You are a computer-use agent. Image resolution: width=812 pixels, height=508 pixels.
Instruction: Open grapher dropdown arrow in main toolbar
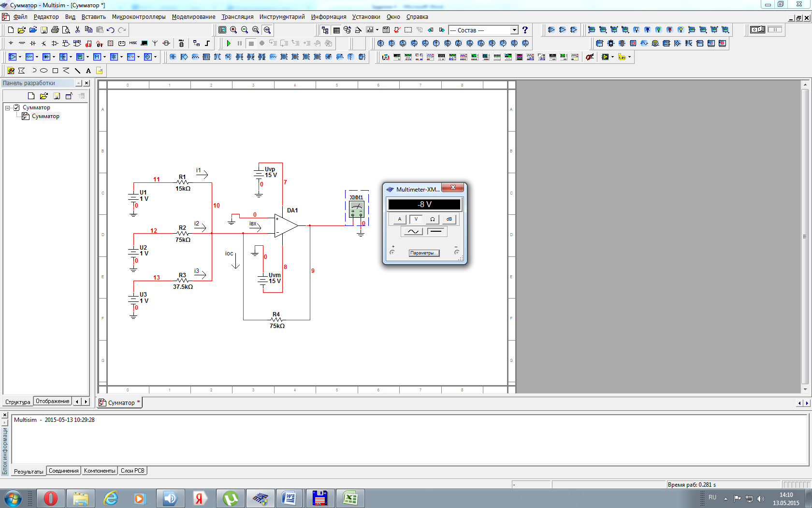(x=377, y=30)
